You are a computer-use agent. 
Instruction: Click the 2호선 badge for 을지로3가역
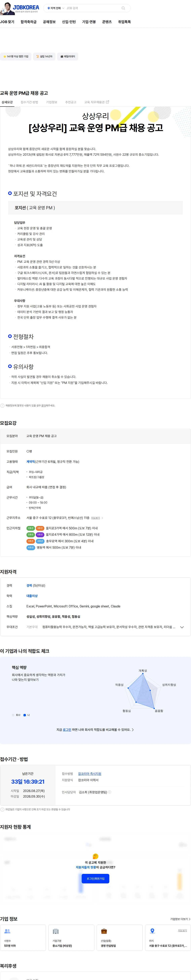coord(30,528)
